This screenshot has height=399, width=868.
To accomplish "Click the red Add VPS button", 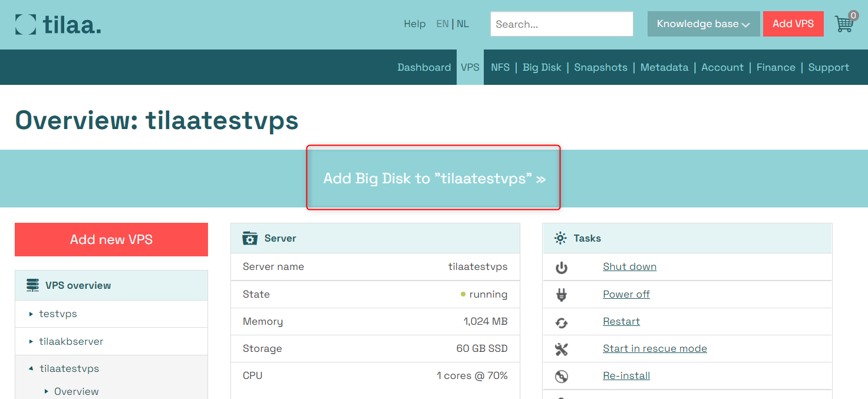I will [793, 24].
